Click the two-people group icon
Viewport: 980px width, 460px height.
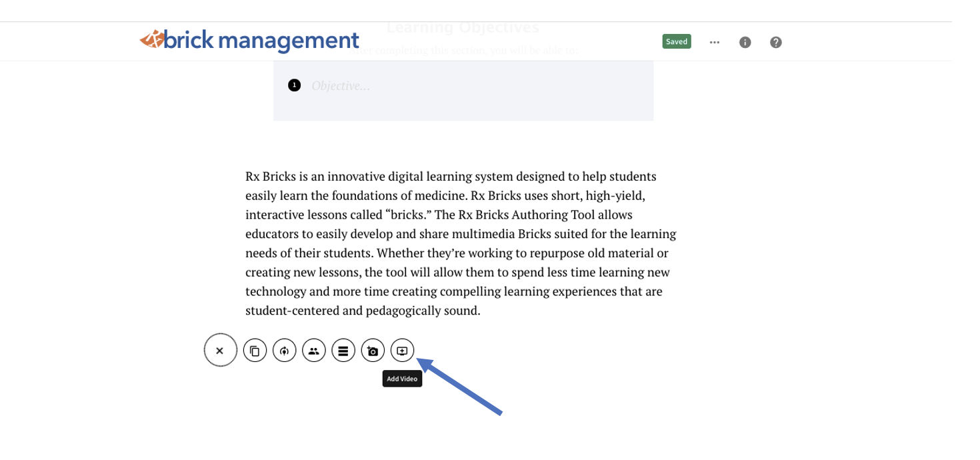[x=314, y=350]
